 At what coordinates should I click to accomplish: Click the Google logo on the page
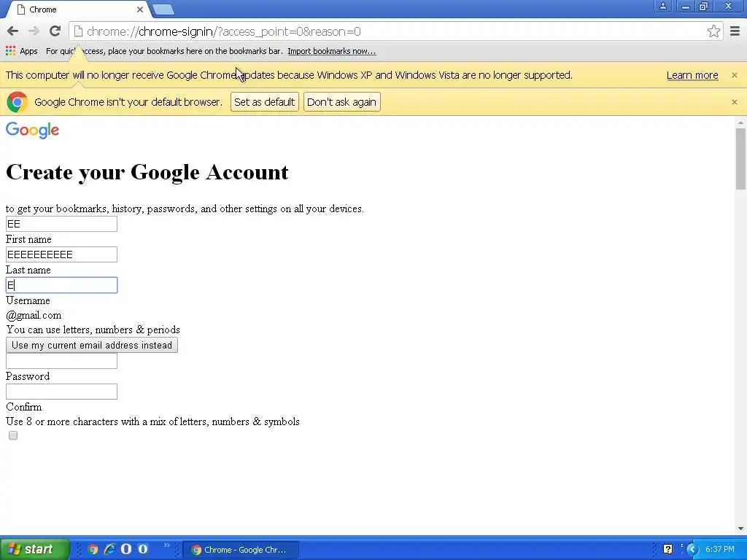coord(32,130)
